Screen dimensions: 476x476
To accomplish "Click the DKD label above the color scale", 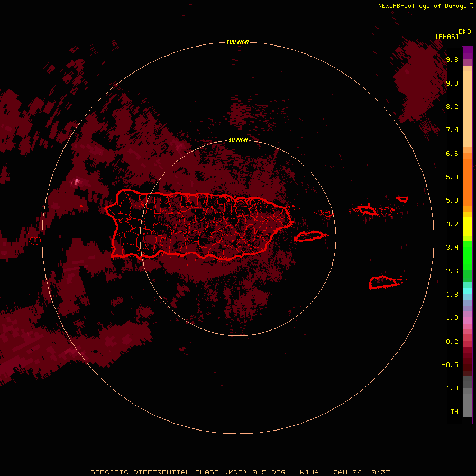I will (x=465, y=32).
